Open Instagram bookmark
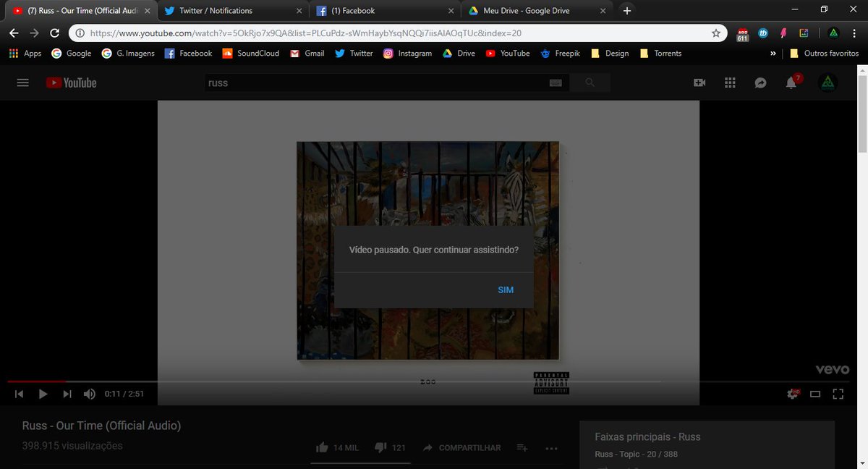Screen dimensions: 868x469 (x=407, y=54)
